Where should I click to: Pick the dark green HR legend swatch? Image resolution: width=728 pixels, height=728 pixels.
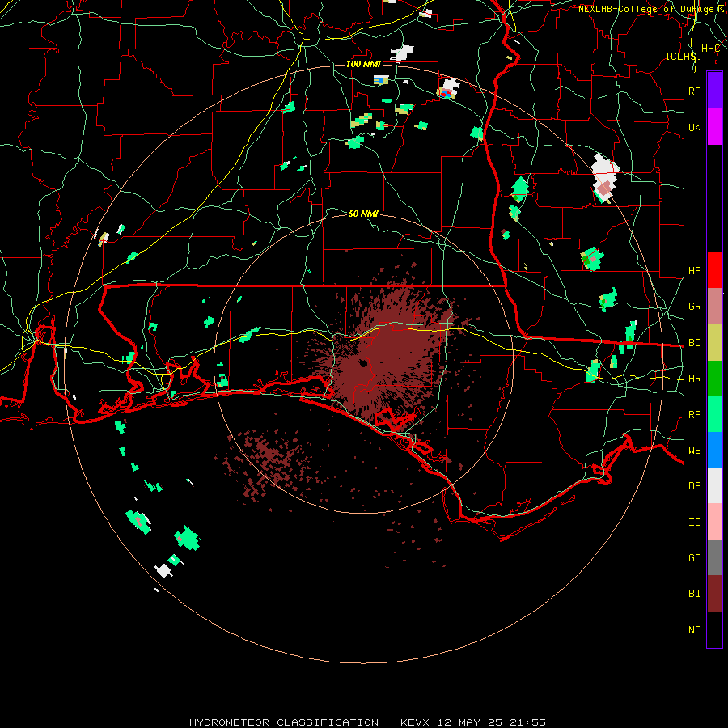pyautogui.click(x=714, y=379)
